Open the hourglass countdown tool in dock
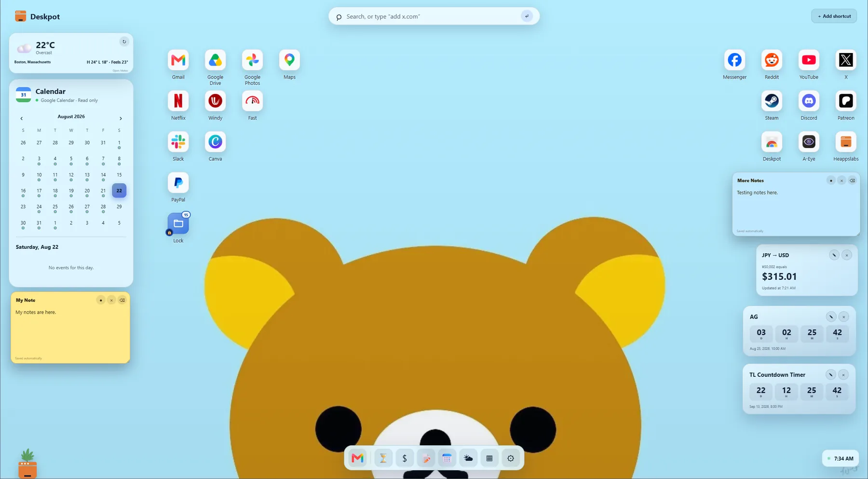Viewport: 868px width, 479px height. pos(383,458)
